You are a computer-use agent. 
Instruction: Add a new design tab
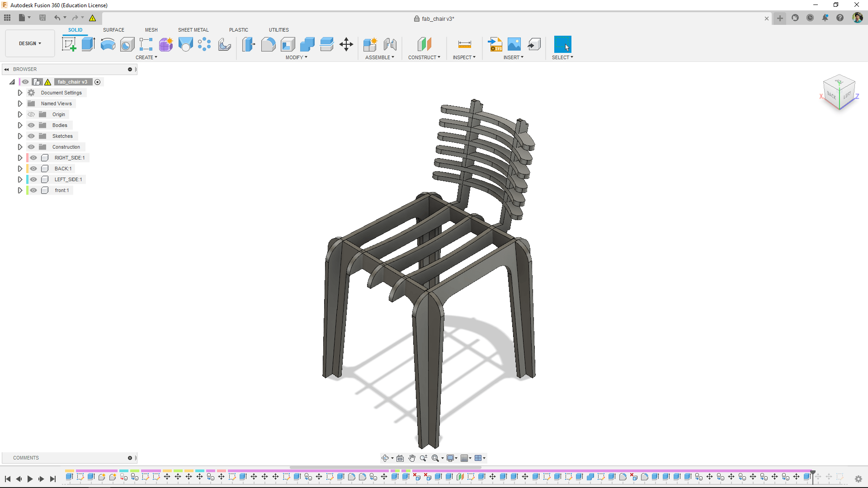pos(780,18)
